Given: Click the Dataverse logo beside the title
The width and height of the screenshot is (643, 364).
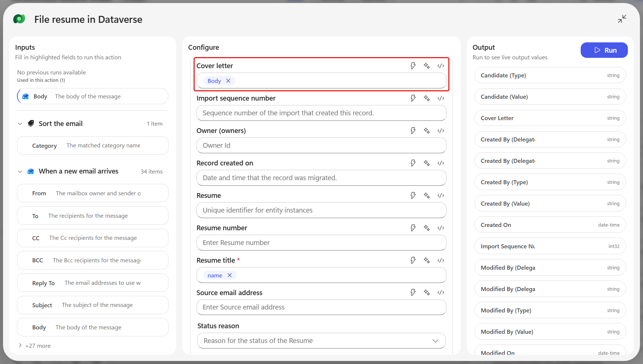Looking at the screenshot, I should tap(19, 19).
